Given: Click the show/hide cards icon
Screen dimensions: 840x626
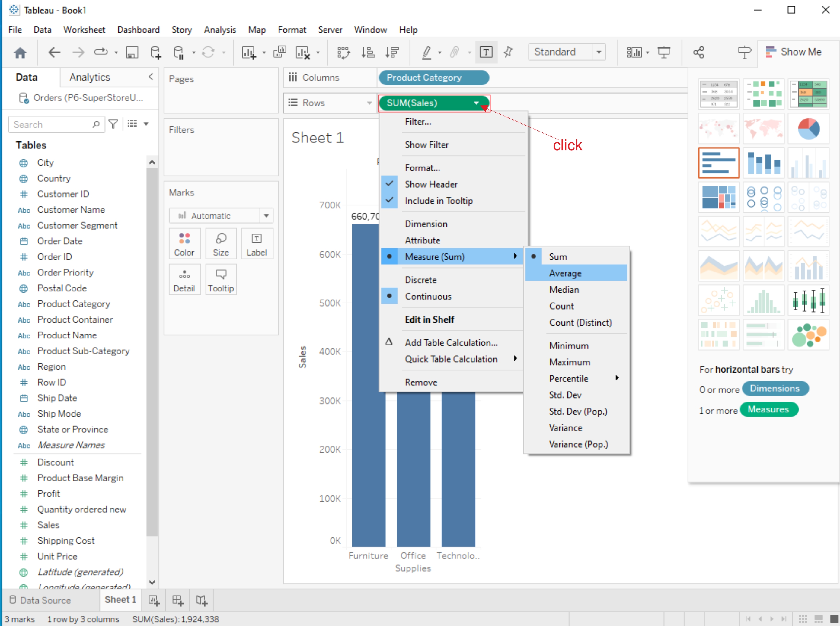Looking at the screenshot, I should coord(634,52).
